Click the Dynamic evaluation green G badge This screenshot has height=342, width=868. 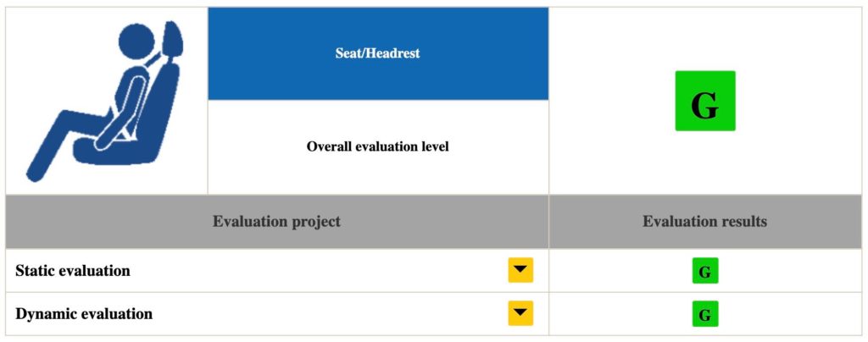704,314
